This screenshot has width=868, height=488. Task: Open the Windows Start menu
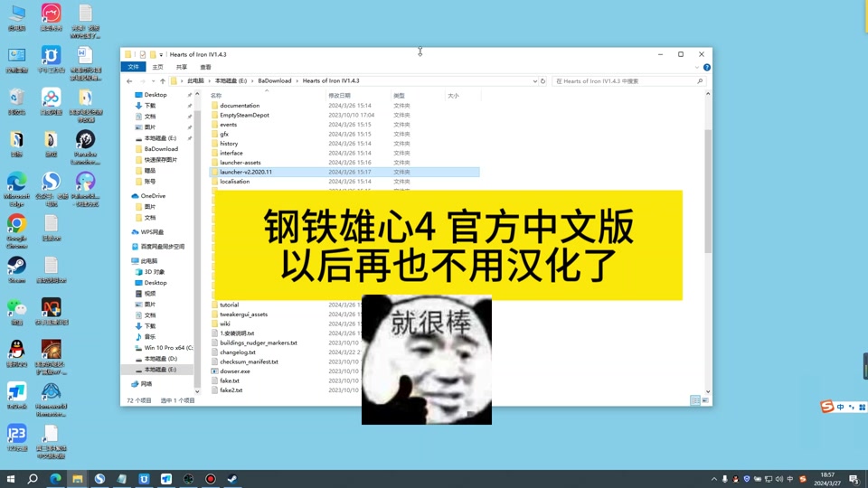(x=11, y=479)
